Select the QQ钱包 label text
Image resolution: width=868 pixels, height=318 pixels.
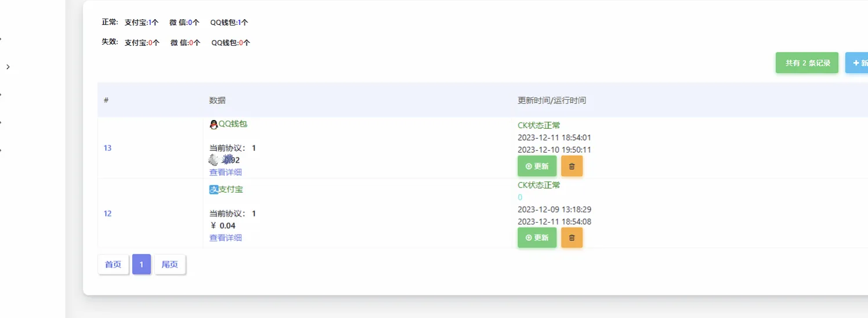[233, 124]
